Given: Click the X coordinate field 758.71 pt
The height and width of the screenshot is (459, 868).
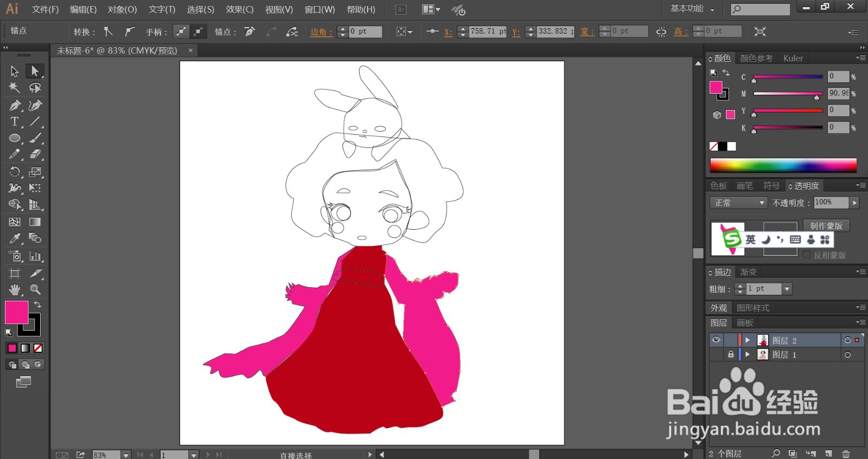Looking at the screenshot, I should [x=488, y=31].
